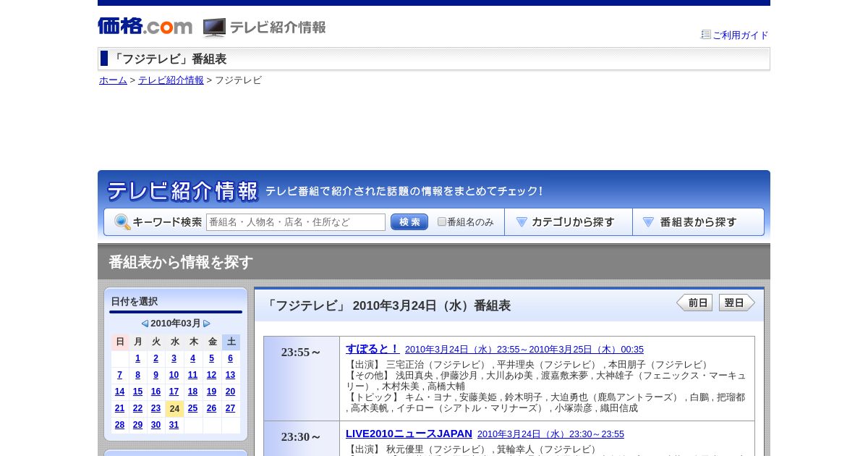Select March 3 in the calendar
The height and width of the screenshot is (456, 868).
pyautogui.click(x=174, y=358)
